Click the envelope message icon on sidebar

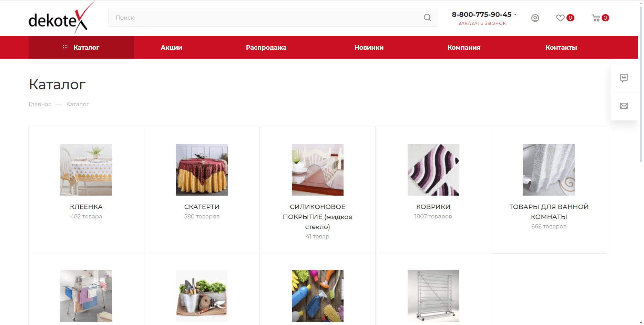[624, 106]
